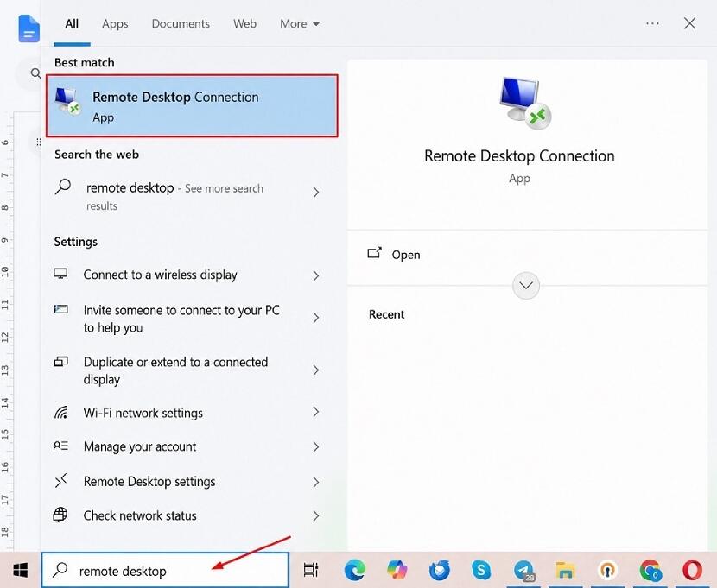Viewport: 717px width, 588px height.
Task: Open Chrome from the taskbar
Action: 650,570
